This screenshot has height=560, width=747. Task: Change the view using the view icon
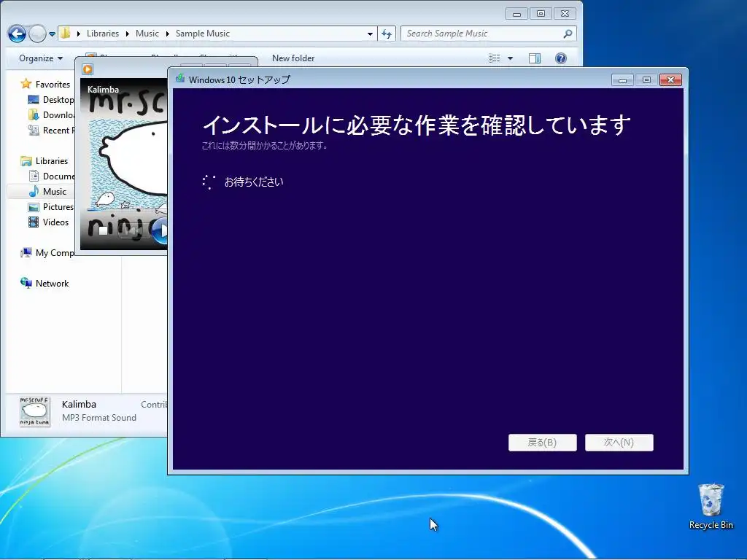pyautogui.click(x=494, y=58)
